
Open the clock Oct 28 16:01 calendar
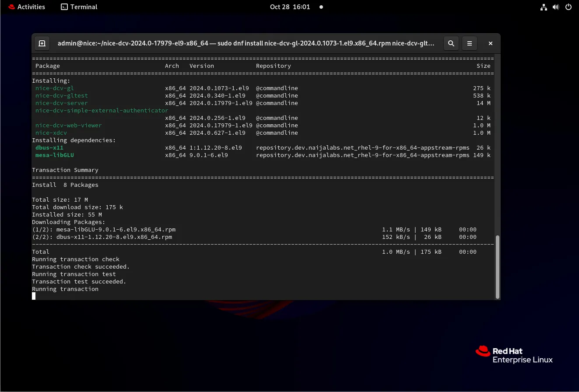click(290, 7)
